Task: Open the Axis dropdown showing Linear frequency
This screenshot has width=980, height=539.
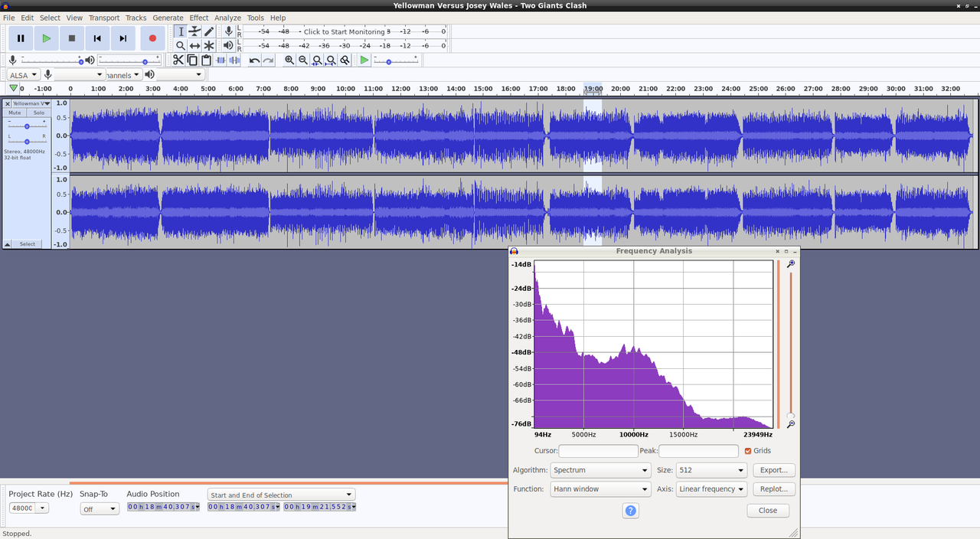Action: [711, 488]
